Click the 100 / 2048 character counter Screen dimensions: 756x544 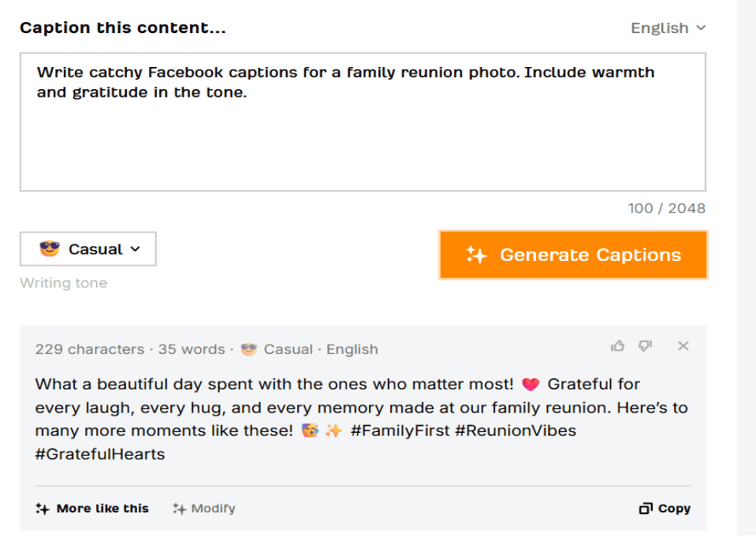666,208
